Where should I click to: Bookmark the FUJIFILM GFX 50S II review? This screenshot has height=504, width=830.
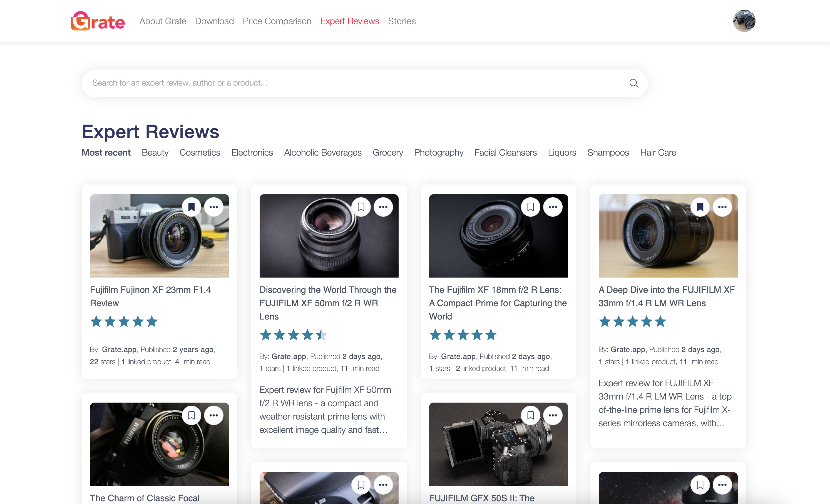531,415
